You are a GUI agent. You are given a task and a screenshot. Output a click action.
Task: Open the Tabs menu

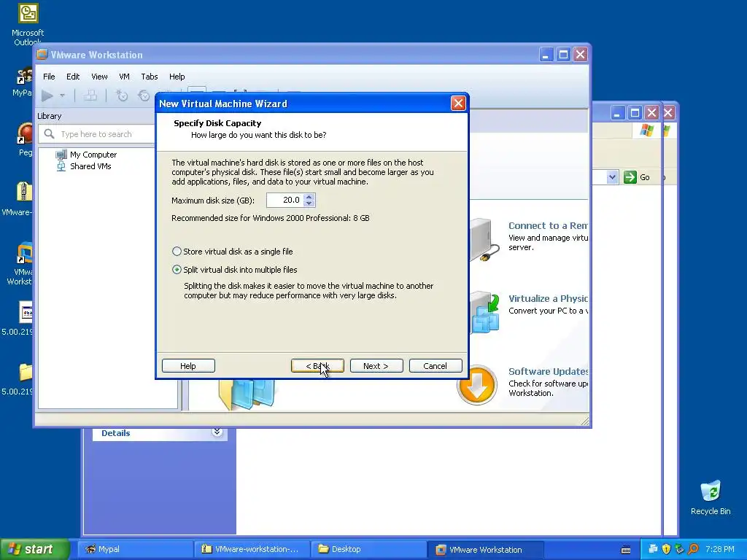[149, 77]
